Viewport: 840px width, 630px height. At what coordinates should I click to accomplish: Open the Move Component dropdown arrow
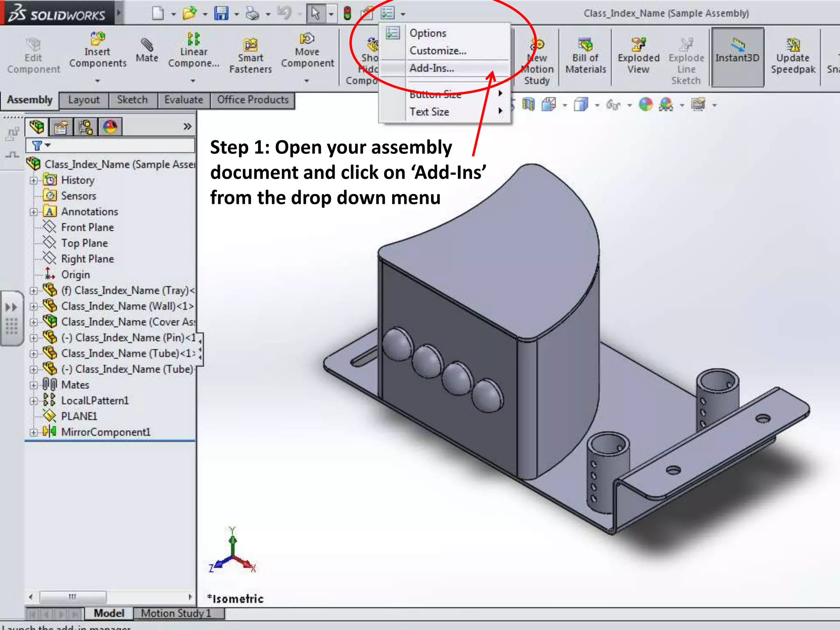point(306,81)
